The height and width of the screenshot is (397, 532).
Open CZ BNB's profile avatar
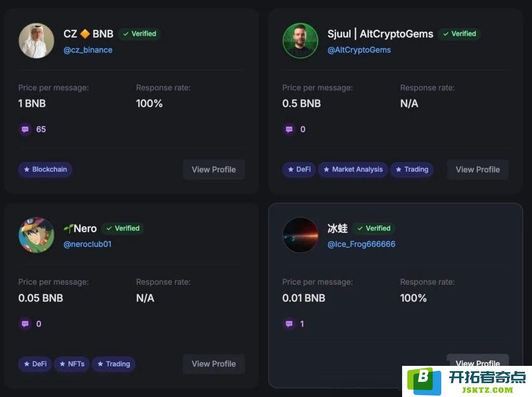click(x=36, y=40)
